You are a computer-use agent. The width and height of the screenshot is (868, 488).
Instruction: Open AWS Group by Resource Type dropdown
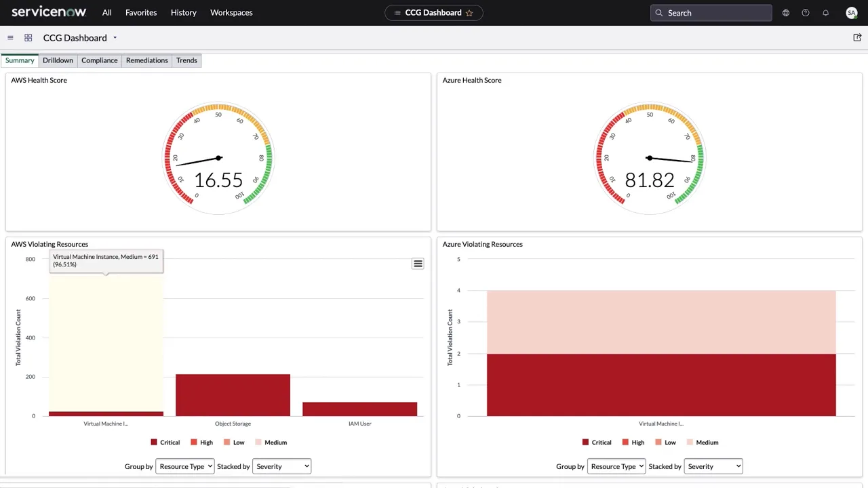click(185, 466)
